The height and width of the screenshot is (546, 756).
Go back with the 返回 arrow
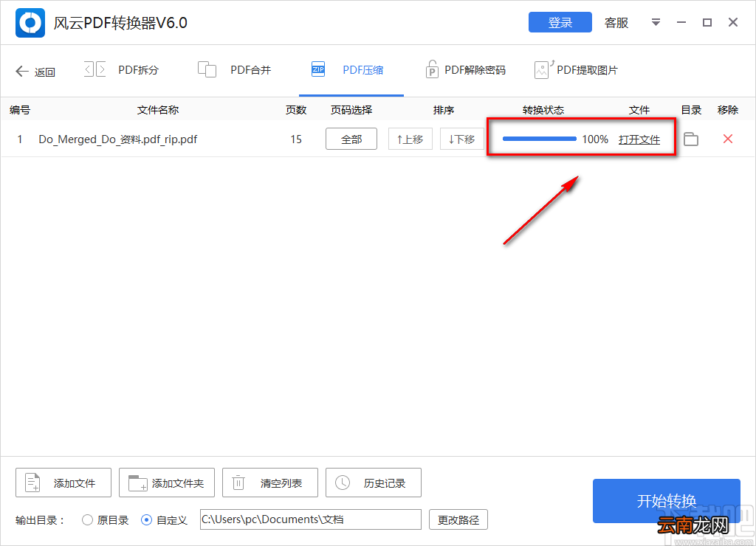tap(21, 72)
